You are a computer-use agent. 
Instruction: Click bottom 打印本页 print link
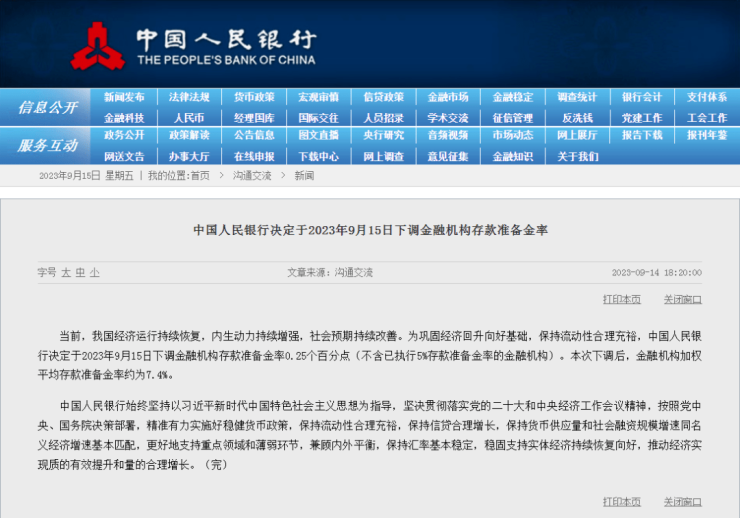[x=621, y=501]
